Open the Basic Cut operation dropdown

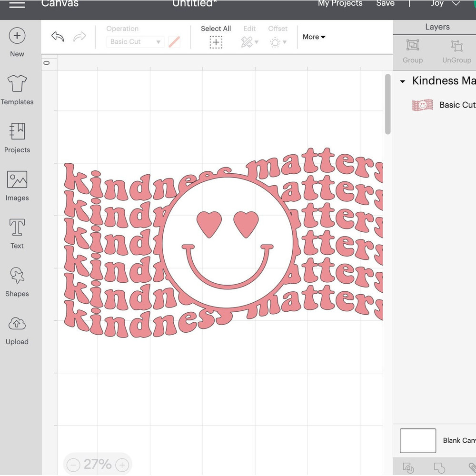click(x=135, y=42)
